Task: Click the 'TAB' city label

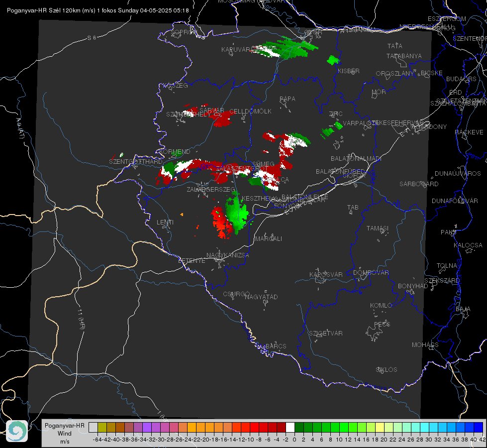Action: point(353,207)
